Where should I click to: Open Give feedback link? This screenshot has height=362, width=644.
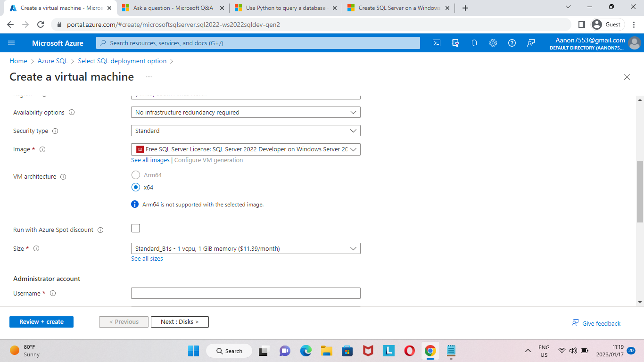coord(596,323)
